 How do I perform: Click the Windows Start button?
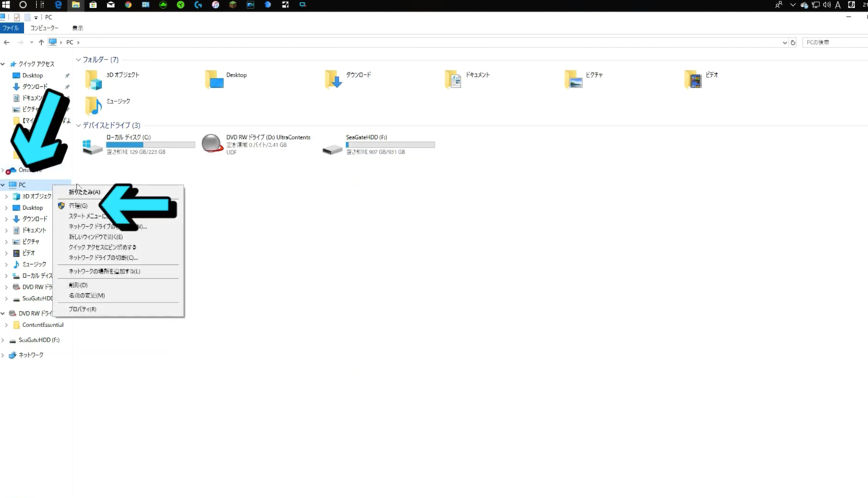click(6, 4)
